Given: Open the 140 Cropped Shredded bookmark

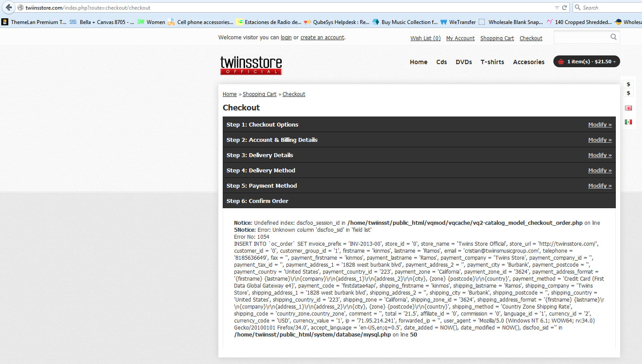Looking at the screenshot, I should (x=579, y=22).
